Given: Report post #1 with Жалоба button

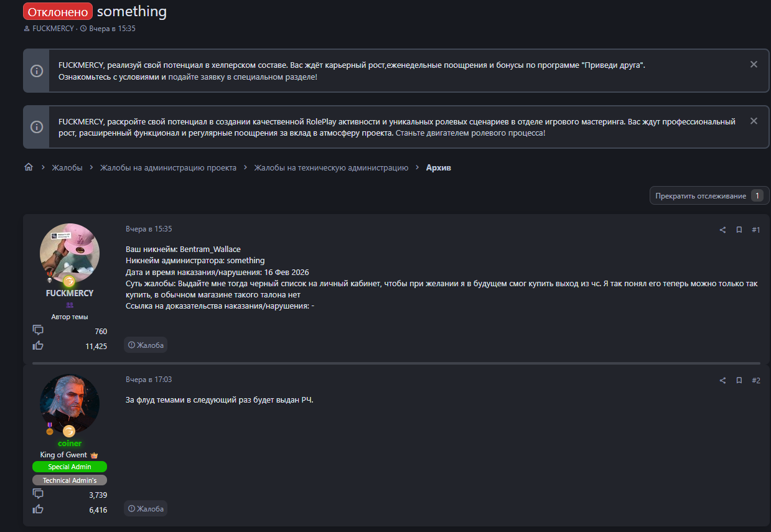Looking at the screenshot, I should point(146,345).
